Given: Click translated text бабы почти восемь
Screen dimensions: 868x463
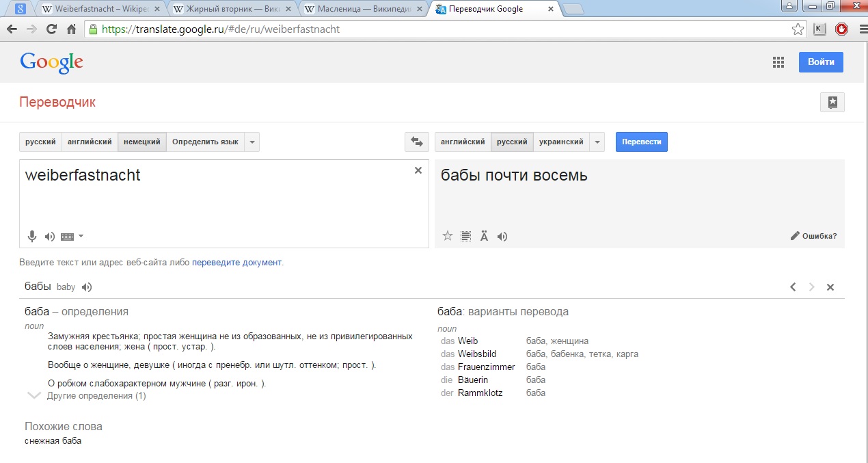Looking at the screenshot, I should 514,176.
